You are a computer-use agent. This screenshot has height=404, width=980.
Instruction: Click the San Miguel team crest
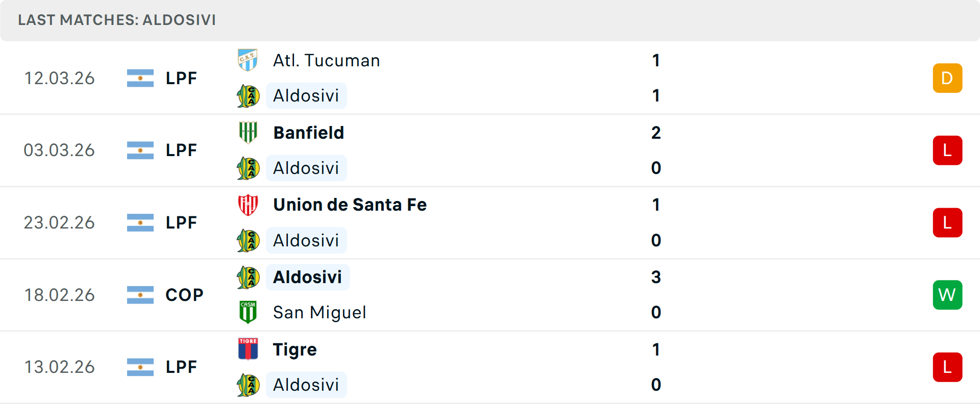tap(248, 312)
